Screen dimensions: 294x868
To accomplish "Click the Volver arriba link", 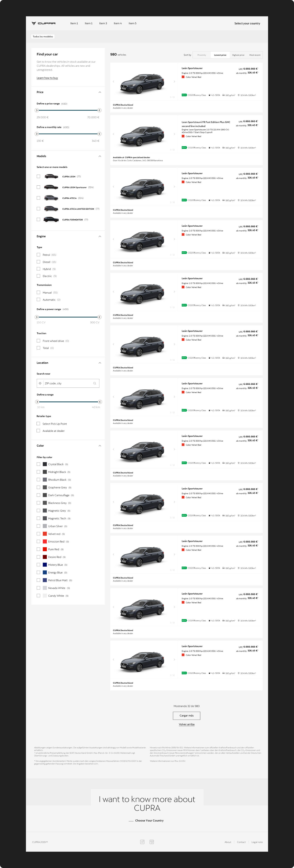I will click(x=186, y=724).
